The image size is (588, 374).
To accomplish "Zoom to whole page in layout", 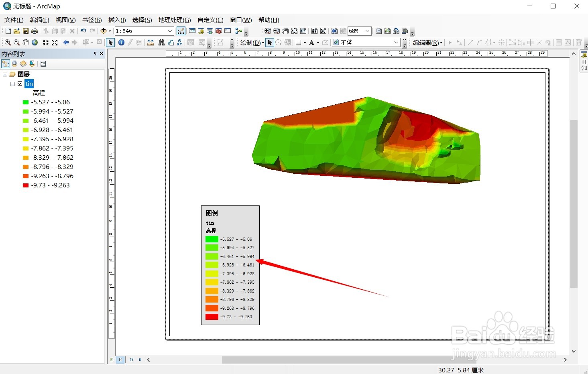I will pyautogui.click(x=294, y=31).
